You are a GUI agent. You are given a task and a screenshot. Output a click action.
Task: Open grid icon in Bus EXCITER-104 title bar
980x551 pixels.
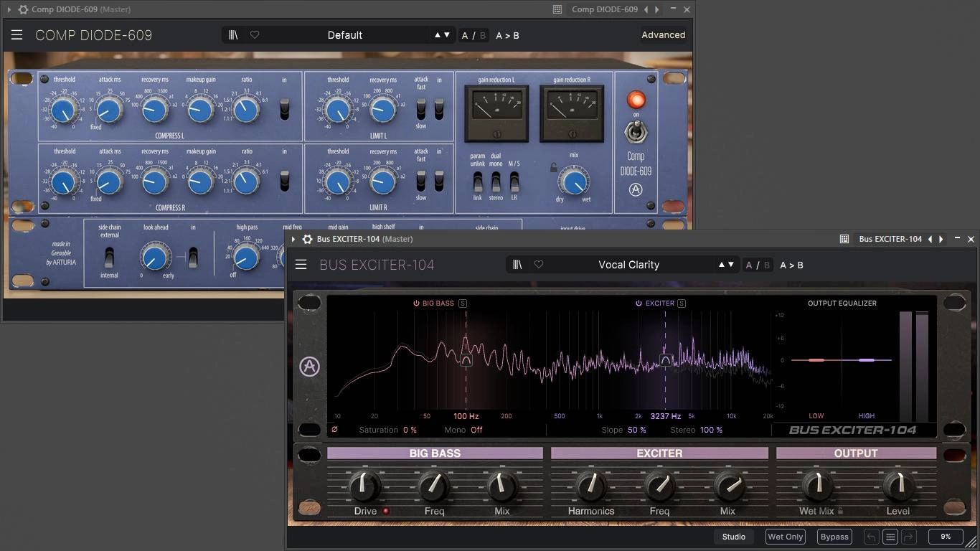[844, 239]
